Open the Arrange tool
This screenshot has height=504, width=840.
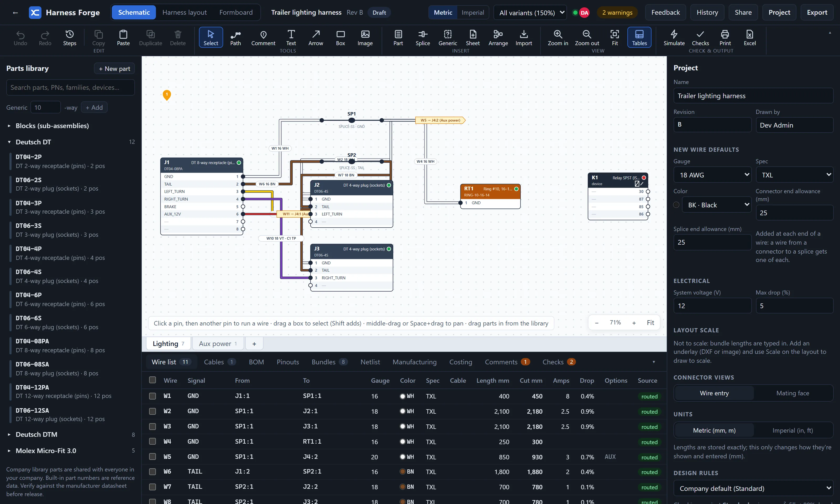tap(498, 38)
